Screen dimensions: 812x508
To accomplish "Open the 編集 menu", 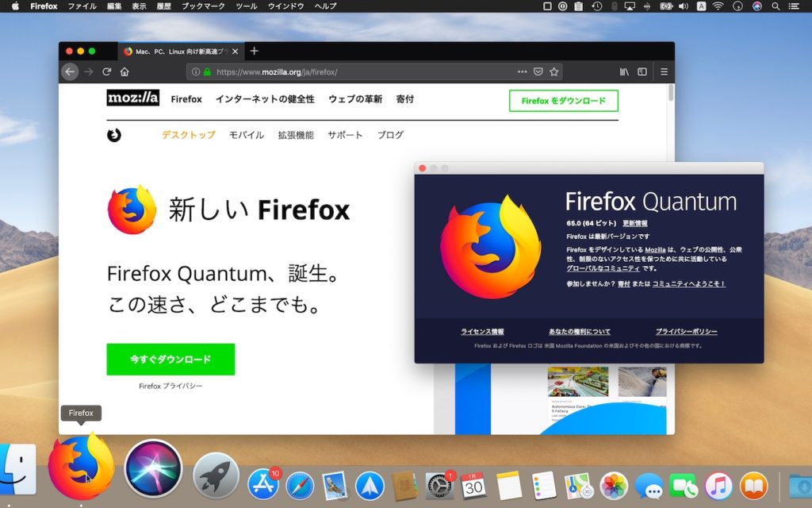I will tap(114, 6).
